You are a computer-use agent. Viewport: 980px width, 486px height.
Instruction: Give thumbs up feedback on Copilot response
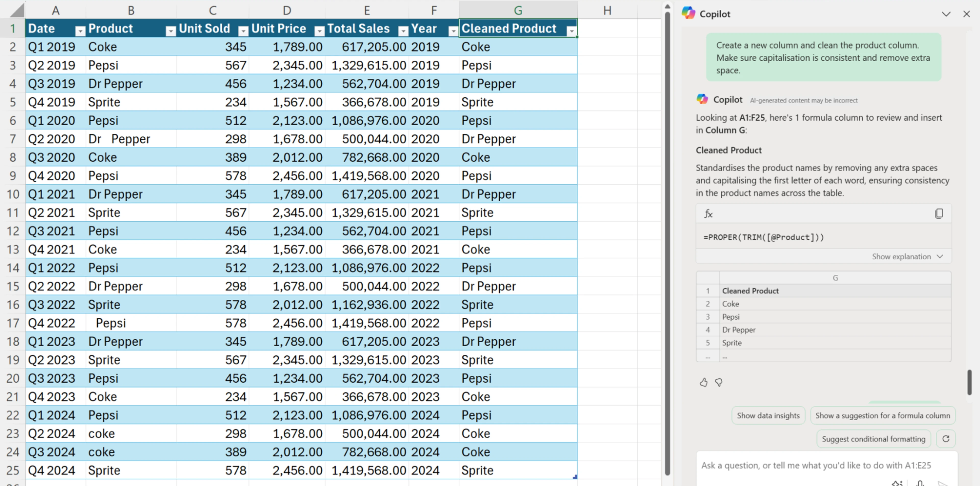pyautogui.click(x=703, y=382)
